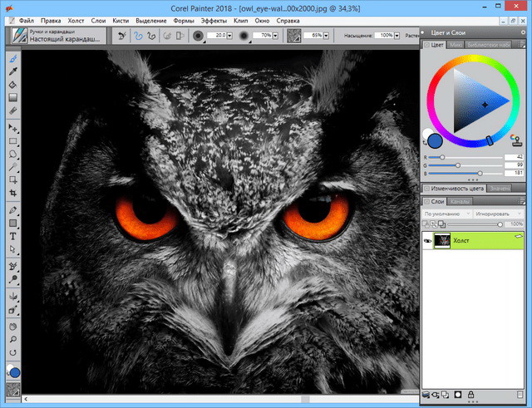Switch to the Каналы tab

pos(459,201)
